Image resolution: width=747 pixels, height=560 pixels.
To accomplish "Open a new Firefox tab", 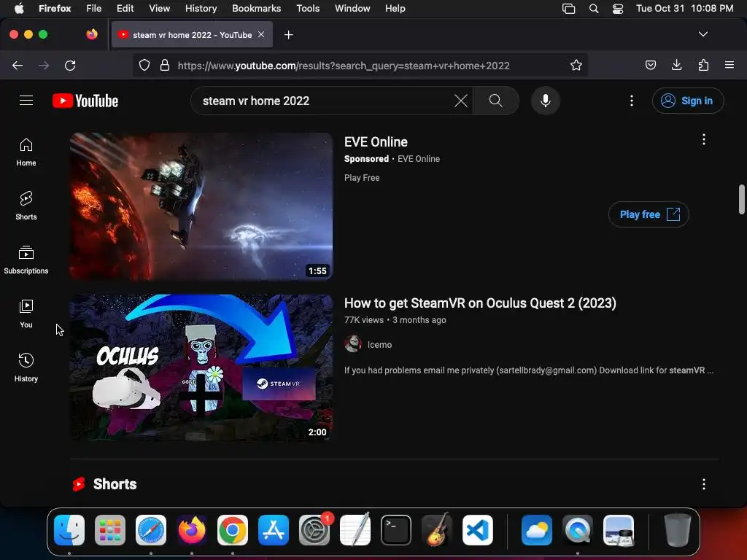I will [x=288, y=35].
